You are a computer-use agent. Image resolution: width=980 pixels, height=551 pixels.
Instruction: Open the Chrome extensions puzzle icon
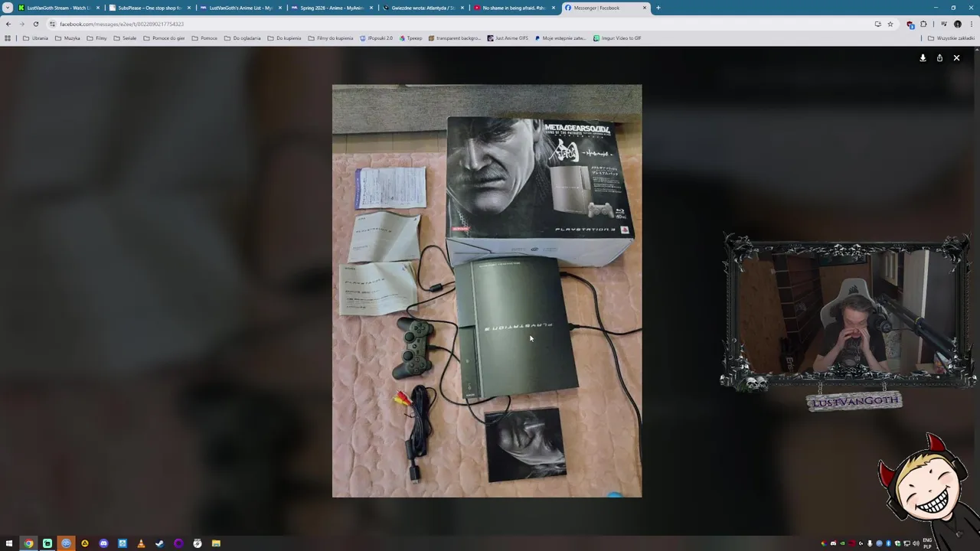click(923, 24)
